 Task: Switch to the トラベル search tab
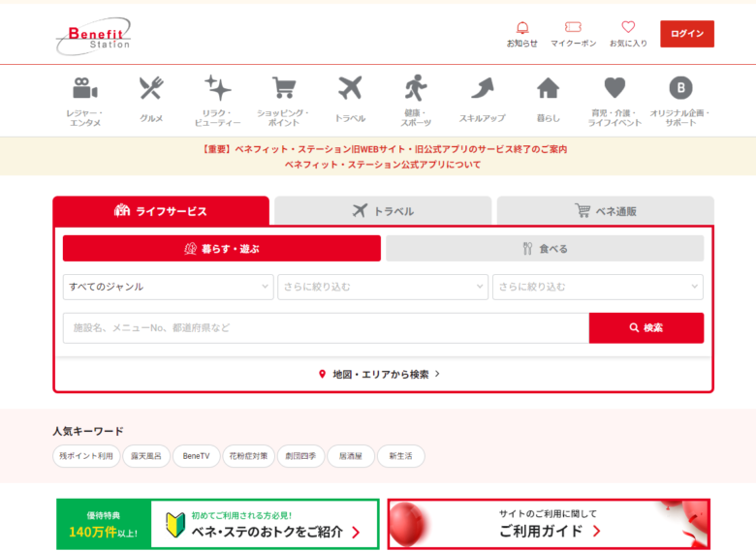(383, 211)
